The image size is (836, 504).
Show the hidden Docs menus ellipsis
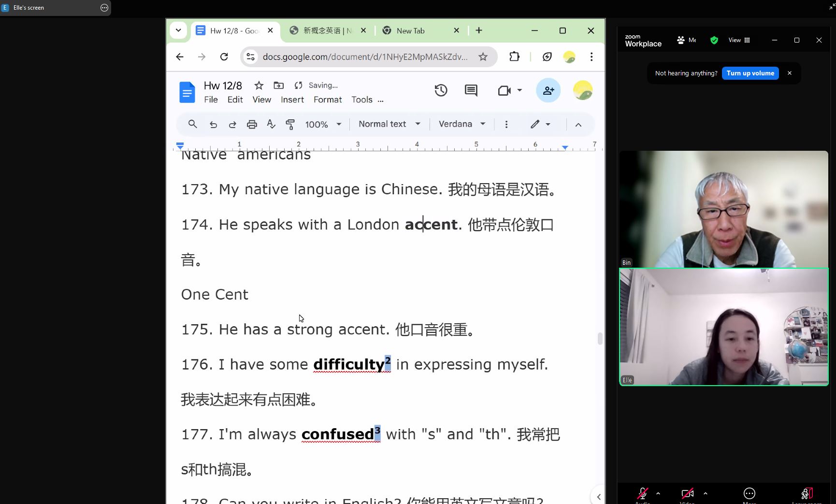pyautogui.click(x=381, y=101)
